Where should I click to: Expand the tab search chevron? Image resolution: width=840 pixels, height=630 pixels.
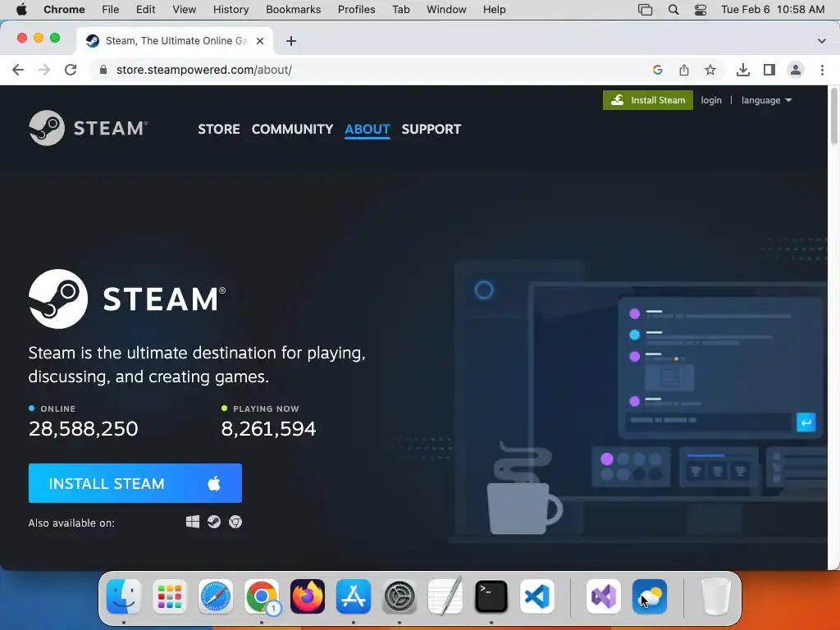coord(822,41)
